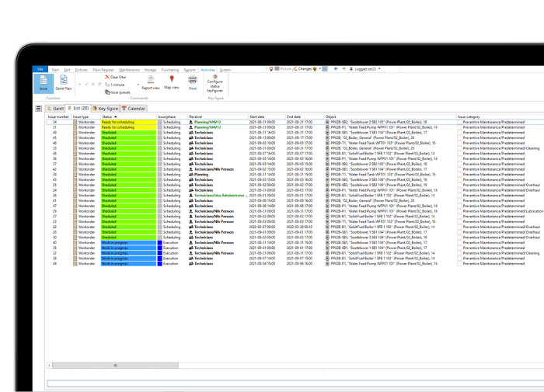The image size is (544, 392).
Task: Click yellow Ready for scheduling status row 34
Action: (128, 122)
